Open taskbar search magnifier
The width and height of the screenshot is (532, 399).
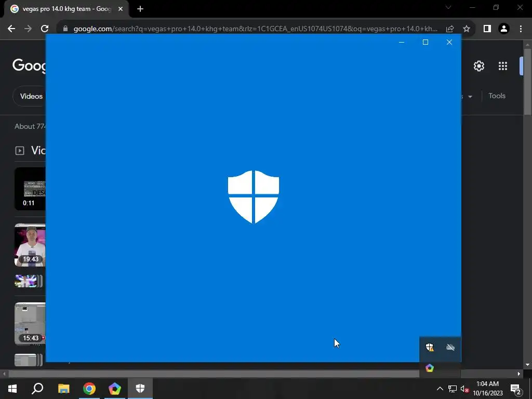point(37,389)
